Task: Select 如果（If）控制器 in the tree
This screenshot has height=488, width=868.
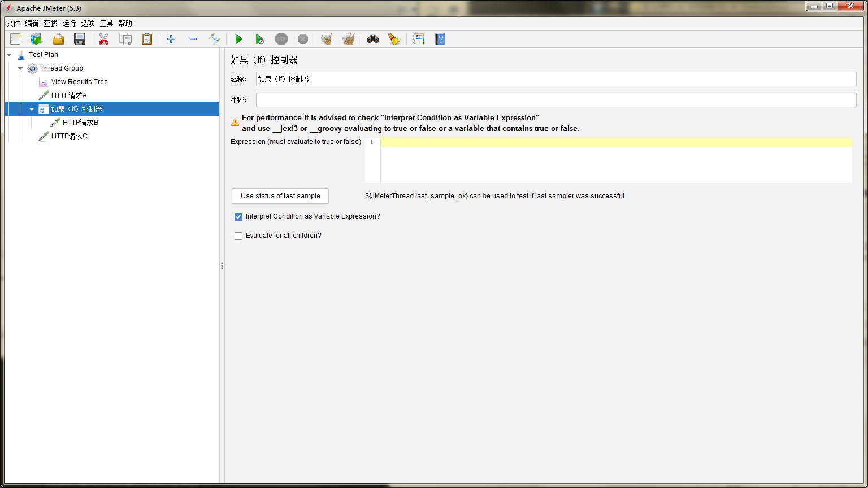Action: coord(77,109)
